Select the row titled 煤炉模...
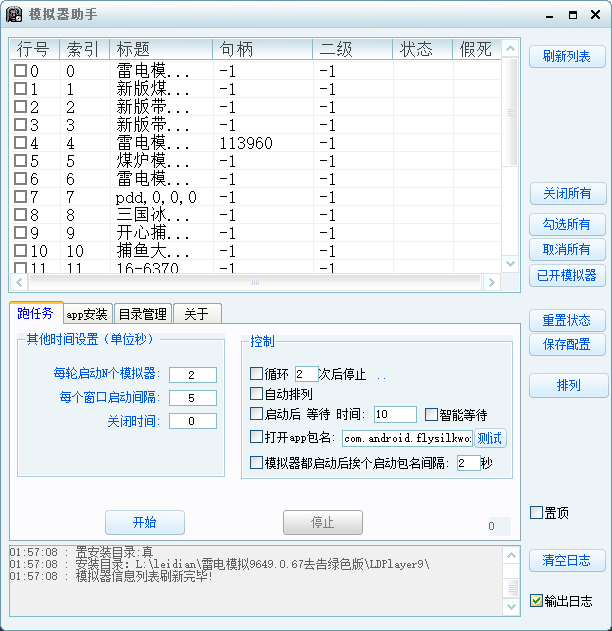Screen dimensions: 612x631 pos(255,161)
